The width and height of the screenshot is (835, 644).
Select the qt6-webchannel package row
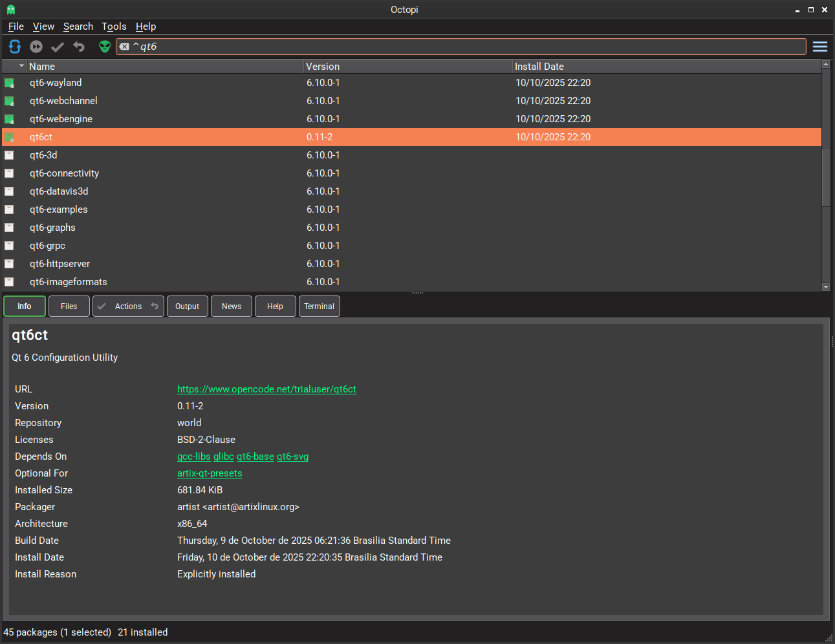pos(412,101)
